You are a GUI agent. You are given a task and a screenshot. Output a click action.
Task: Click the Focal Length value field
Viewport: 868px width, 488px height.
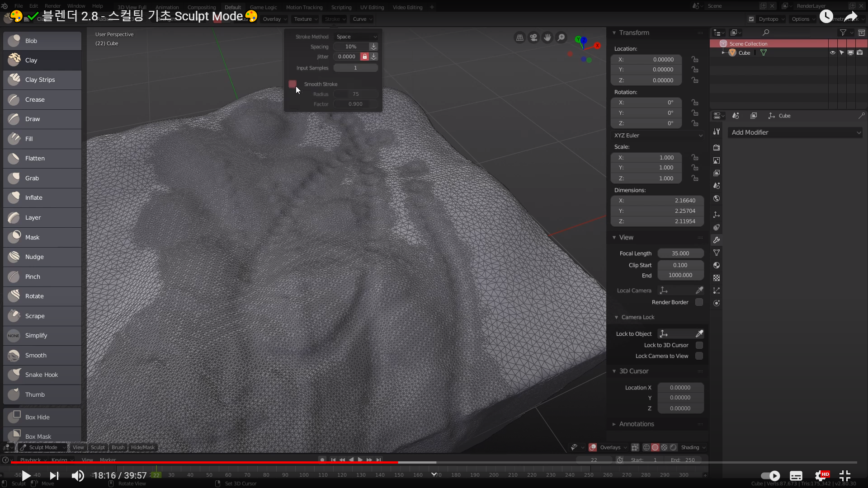click(x=680, y=253)
